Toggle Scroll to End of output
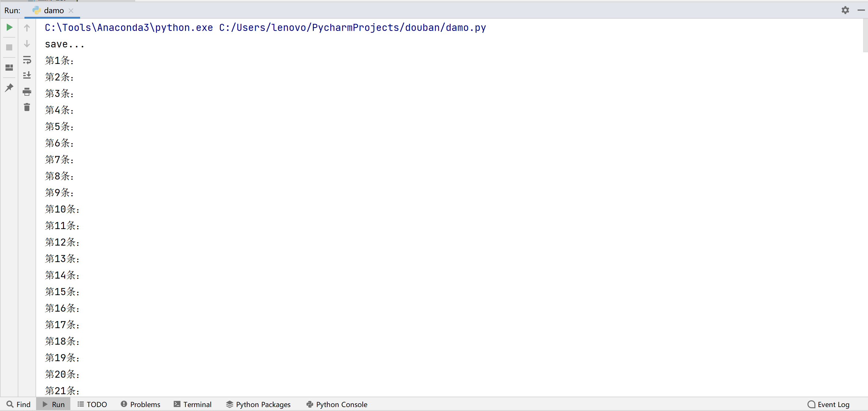Screen dimensions: 868x411 27,76
